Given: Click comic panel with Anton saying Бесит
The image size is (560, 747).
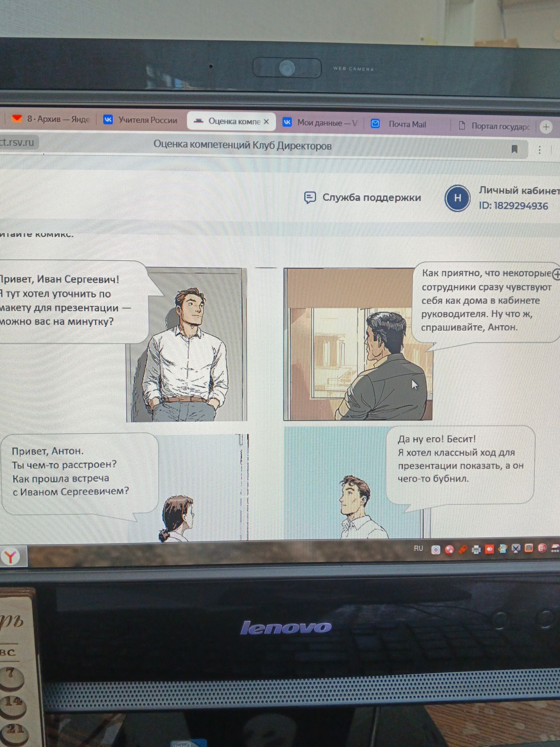Looking at the screenshot, I should (357, 483).
